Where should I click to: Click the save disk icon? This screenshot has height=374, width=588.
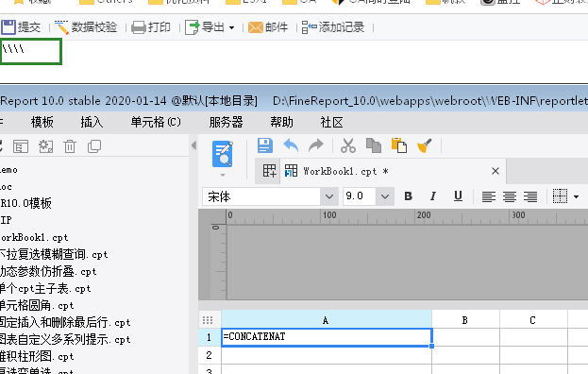(265, 145)
